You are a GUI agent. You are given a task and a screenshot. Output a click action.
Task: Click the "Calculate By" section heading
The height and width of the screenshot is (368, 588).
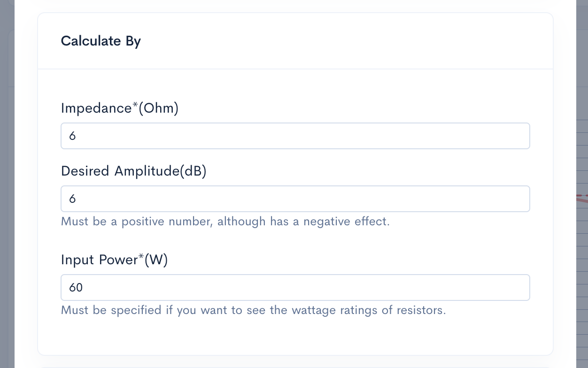coord(101,41)
